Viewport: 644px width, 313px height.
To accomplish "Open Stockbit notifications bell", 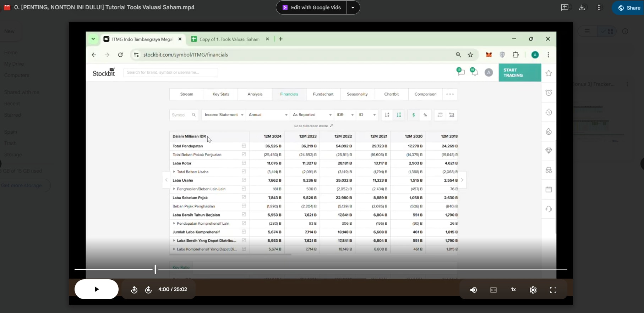I will (474, 72).
